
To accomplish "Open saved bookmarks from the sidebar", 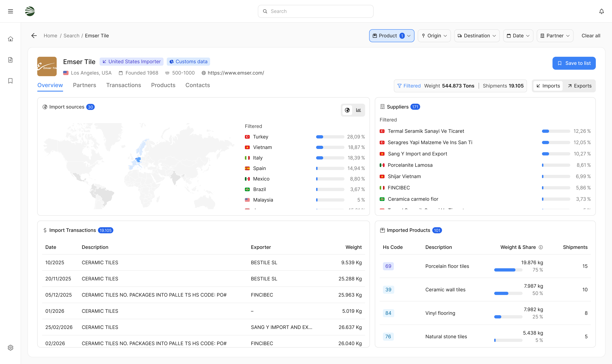I will pos(11,81).
